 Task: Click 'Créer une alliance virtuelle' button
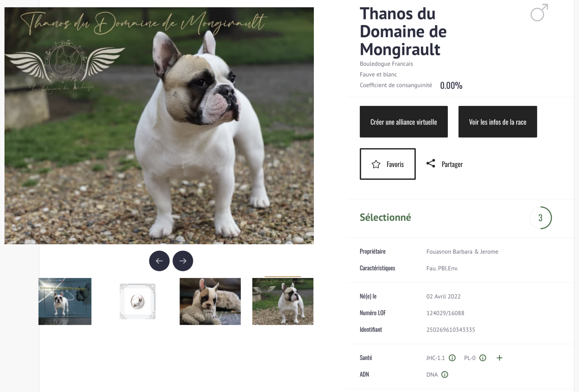click(404, 122)
